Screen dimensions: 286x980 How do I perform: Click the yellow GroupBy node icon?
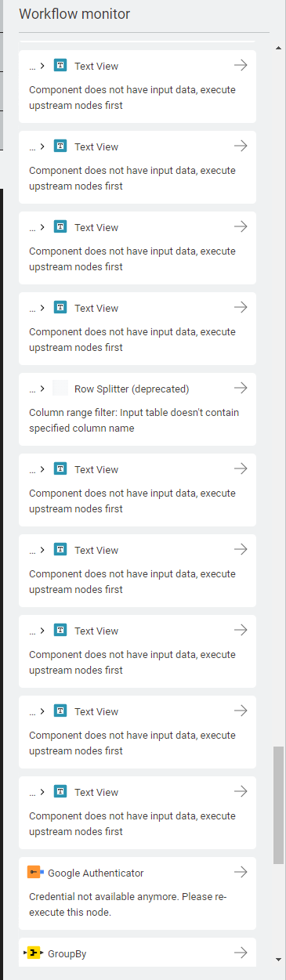[x=34, y=953]
